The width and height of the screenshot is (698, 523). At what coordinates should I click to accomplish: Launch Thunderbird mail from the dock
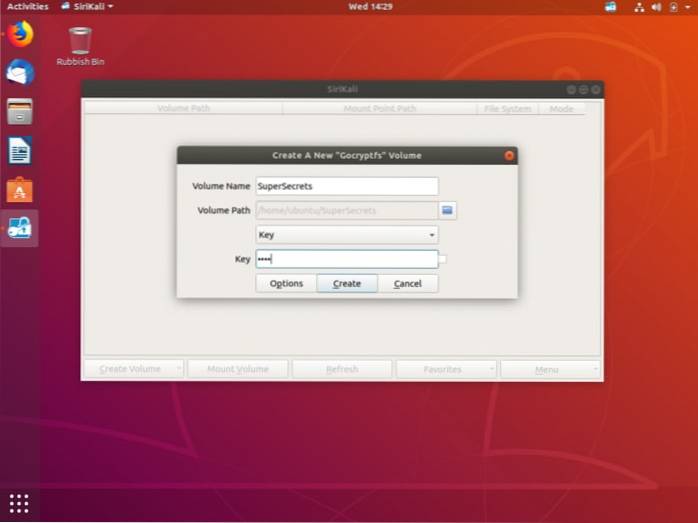click(x=20, y=72)
